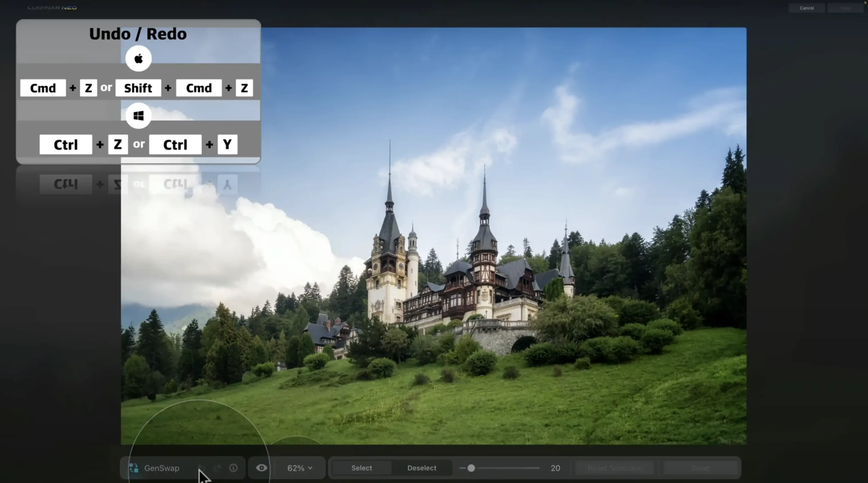Switch to Select mode

tap(361, 468)
